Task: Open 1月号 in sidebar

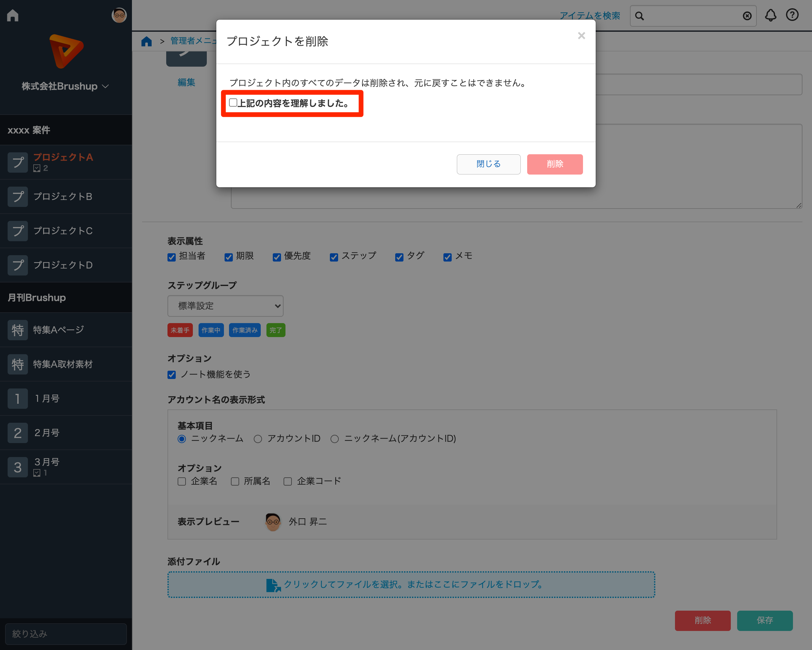Action: tap(66, 398)
